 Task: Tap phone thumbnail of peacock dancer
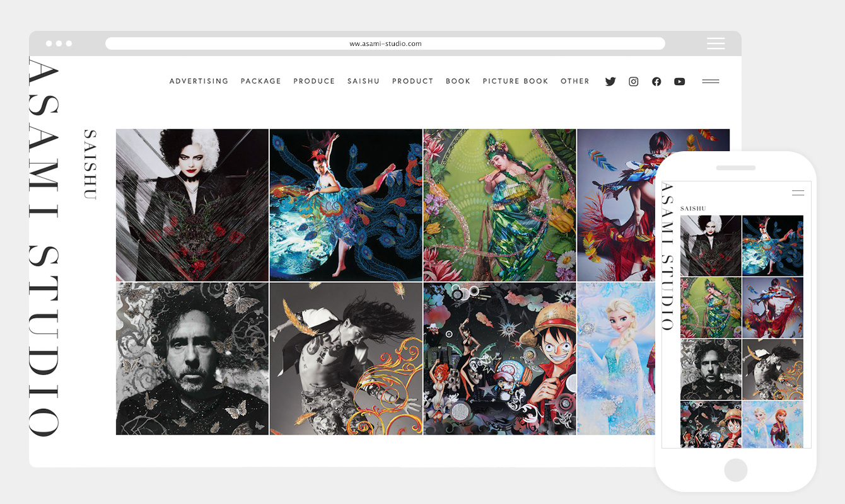pyautogui.click(x=772, y=246)
